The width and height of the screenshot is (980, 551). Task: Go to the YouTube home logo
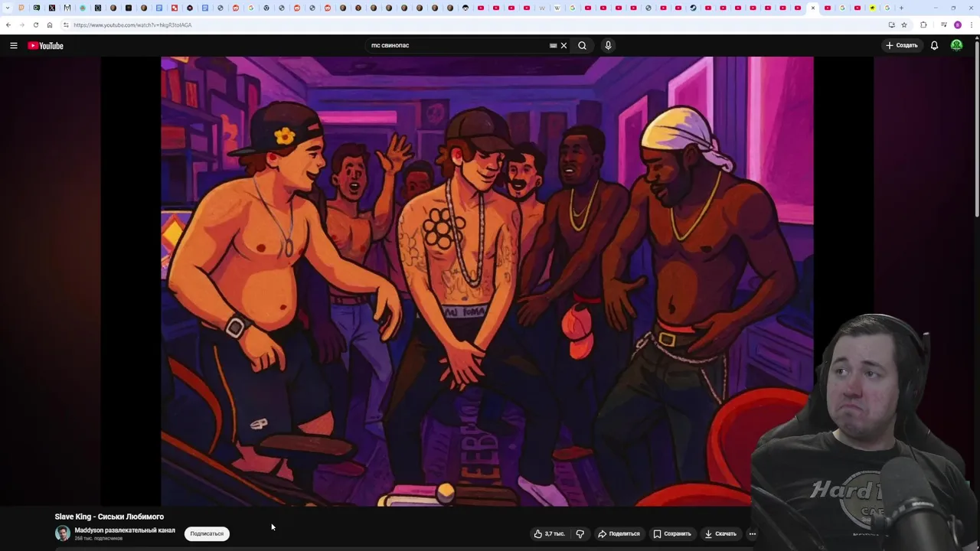[x=45, y=45]
